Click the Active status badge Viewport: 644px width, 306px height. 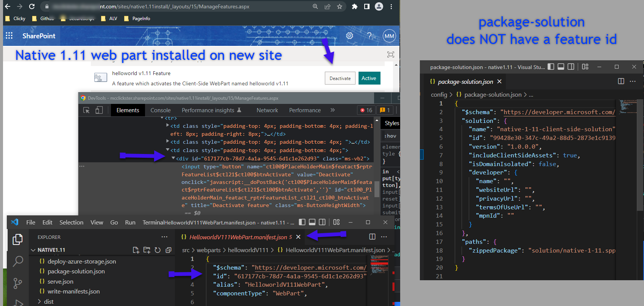(369, 78)
